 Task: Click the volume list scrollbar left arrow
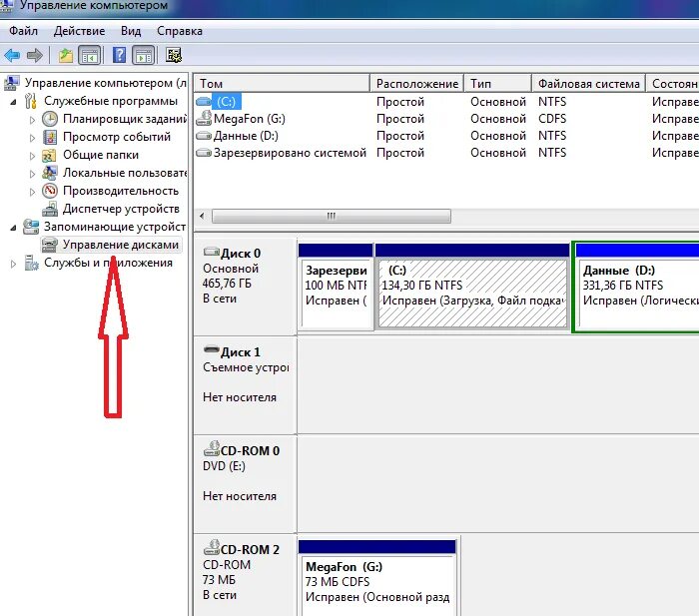click(x=203, y=217)
